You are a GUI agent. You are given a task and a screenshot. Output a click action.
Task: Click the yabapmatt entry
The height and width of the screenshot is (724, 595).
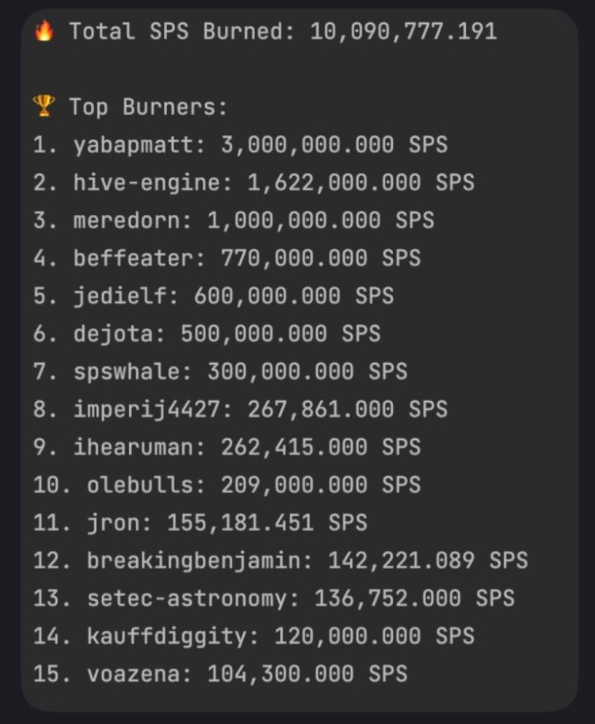[240, 145]
